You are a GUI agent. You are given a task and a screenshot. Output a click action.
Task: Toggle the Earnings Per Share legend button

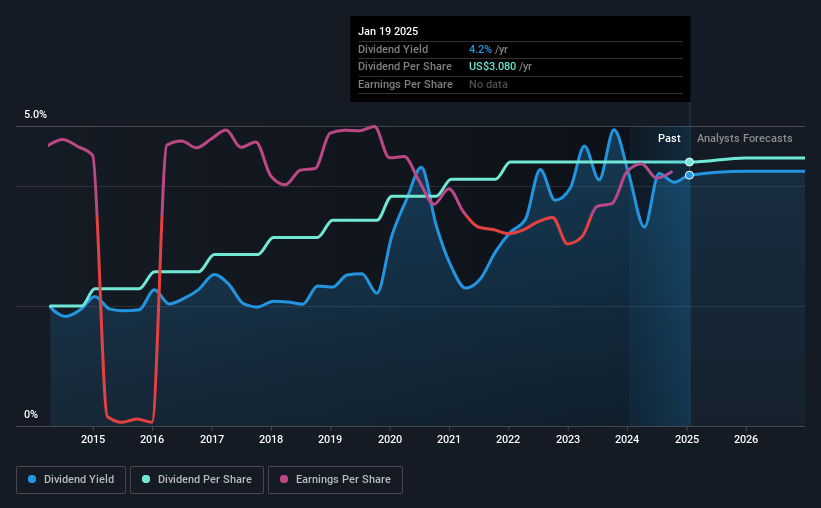pyautogui.click(x=335, y=480)
